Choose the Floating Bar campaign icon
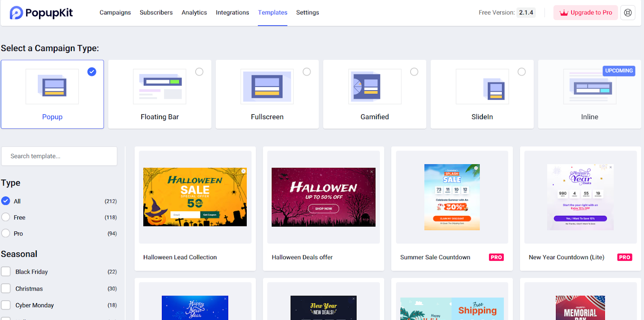The width and height of the screenshot is (644, 320). tap(160, 87)
